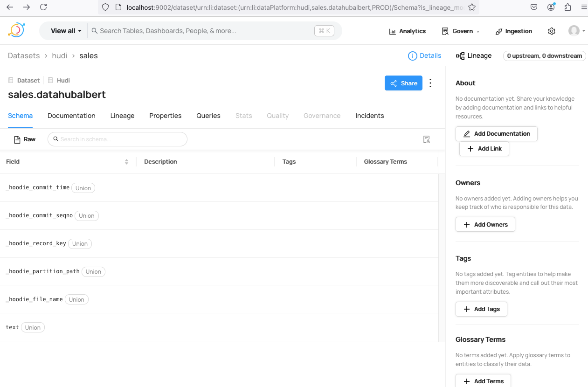This screenshot has width=588, height=387.
Task: Click hudi breadcrumb link
Action: [60, 55]
